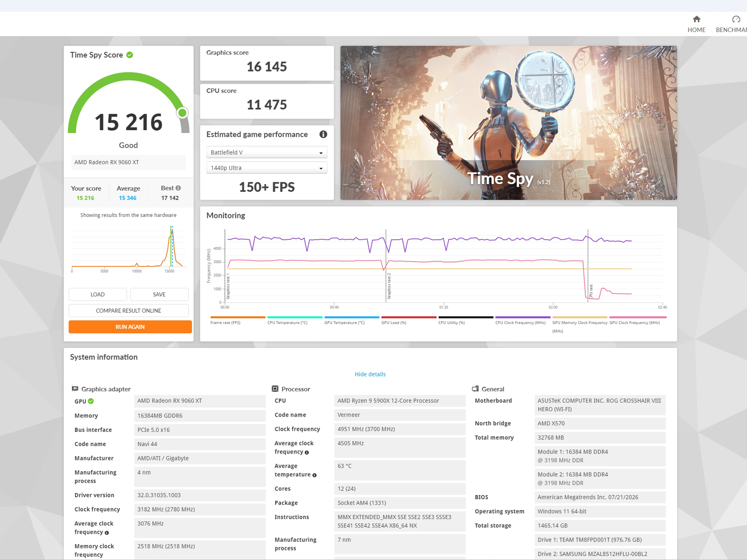
Task: Click the driver version 32.0.31035.1003 value
Action: 200,495
